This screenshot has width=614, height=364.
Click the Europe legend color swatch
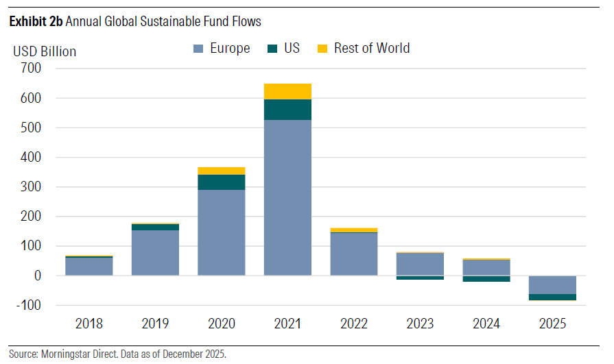click(x=199, y=49)
